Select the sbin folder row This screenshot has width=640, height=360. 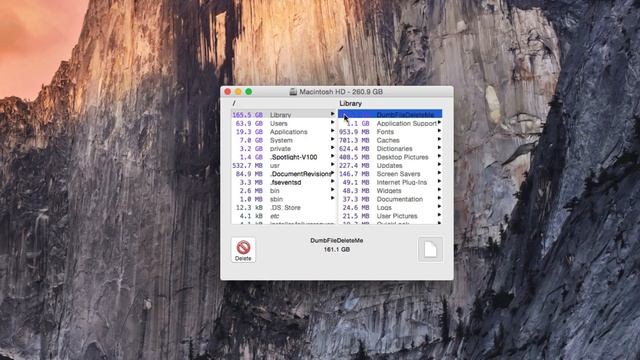tap(284, 199)
